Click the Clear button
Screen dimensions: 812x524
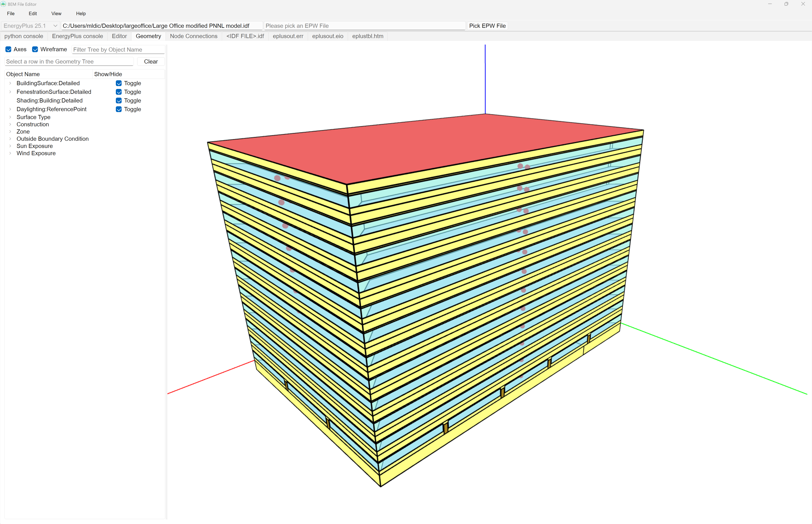(151, 62)
